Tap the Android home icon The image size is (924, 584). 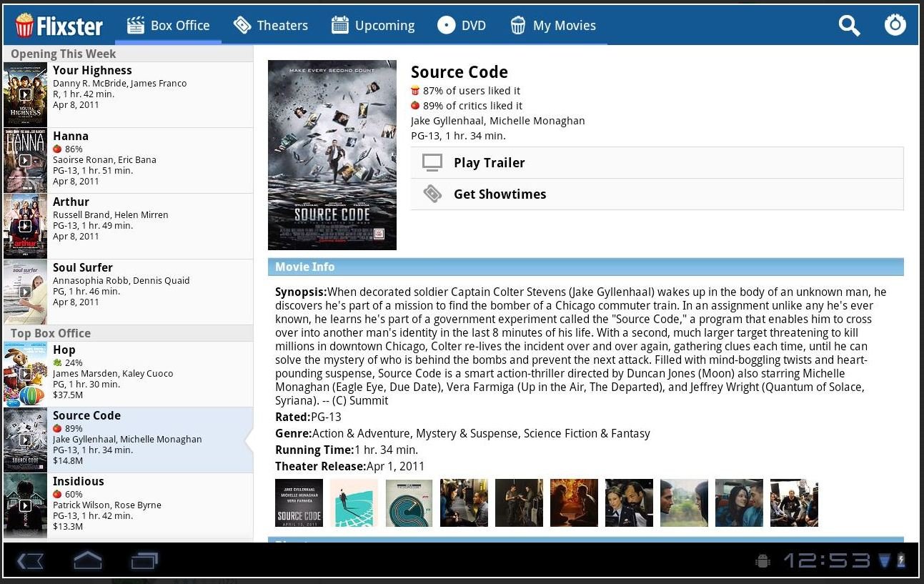[87, 560]
